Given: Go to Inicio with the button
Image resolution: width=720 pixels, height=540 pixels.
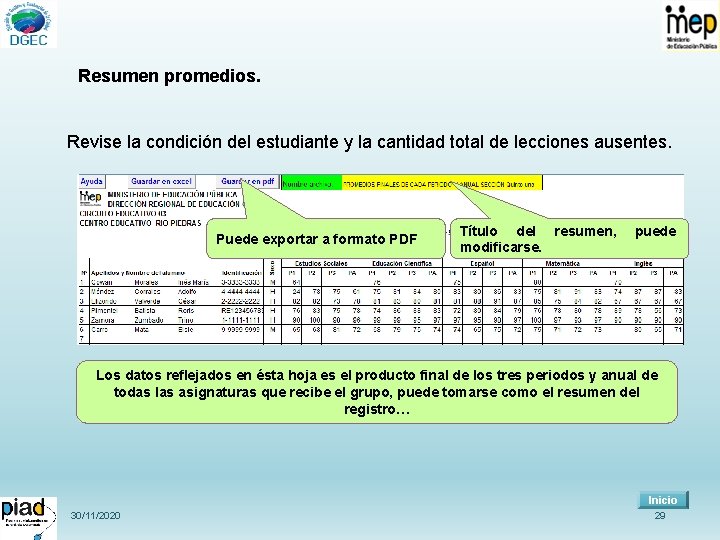Looking at the screenshot, I should tap(663, 500).
